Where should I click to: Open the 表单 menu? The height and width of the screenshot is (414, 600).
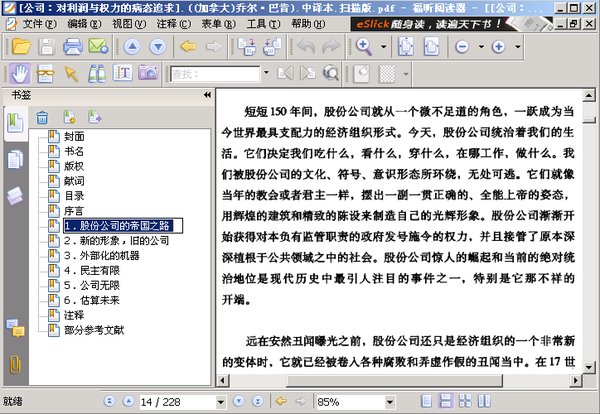(x=218, y=24)
